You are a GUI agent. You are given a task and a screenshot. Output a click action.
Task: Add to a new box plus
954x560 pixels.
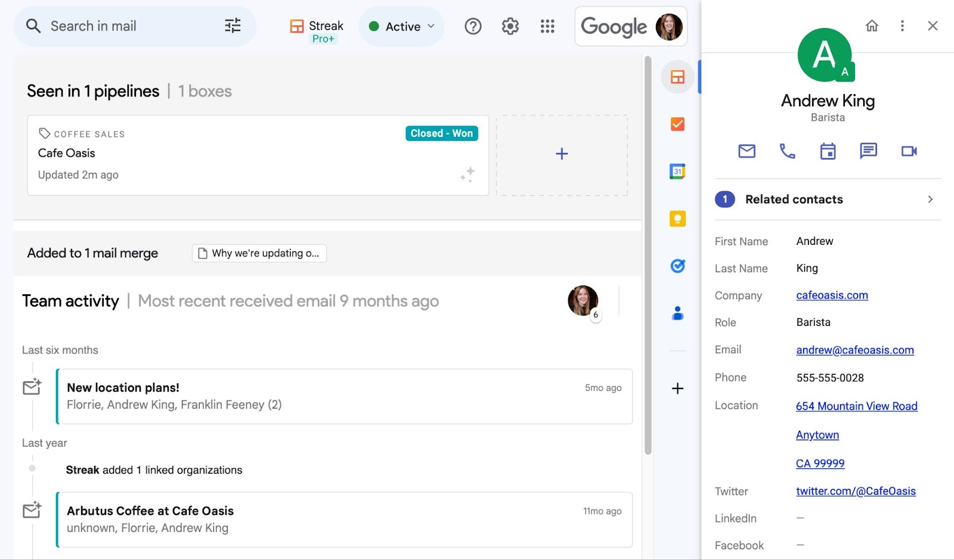pyautogui.click(x=562, y=154)
